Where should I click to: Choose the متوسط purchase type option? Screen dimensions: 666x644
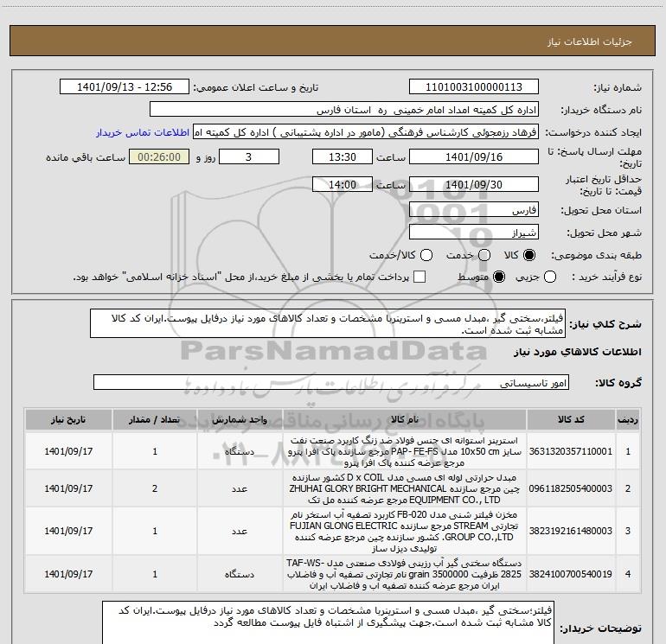click(x=499, y=277)
